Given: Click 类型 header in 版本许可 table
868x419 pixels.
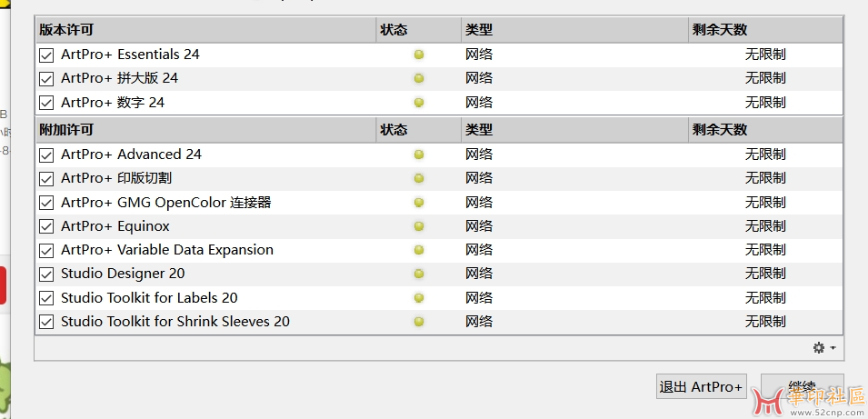Looking at the screenshot, I should [x=574, y=30].
